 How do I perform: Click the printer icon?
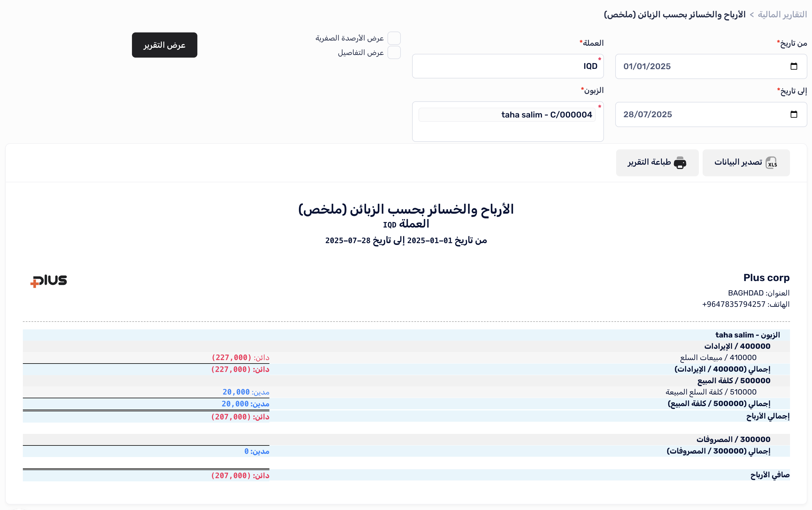click(x=679, y=163)
